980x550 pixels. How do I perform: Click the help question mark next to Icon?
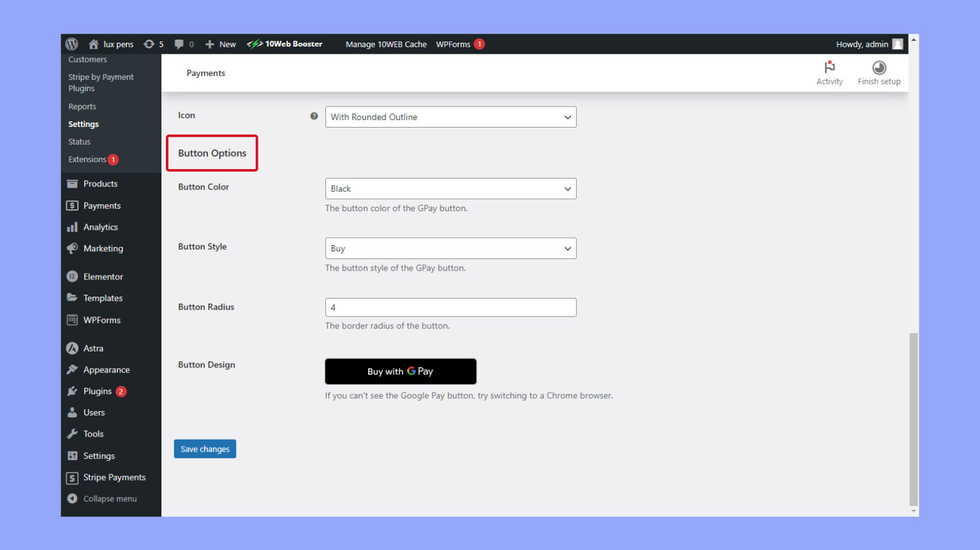(x=314, y=116)
